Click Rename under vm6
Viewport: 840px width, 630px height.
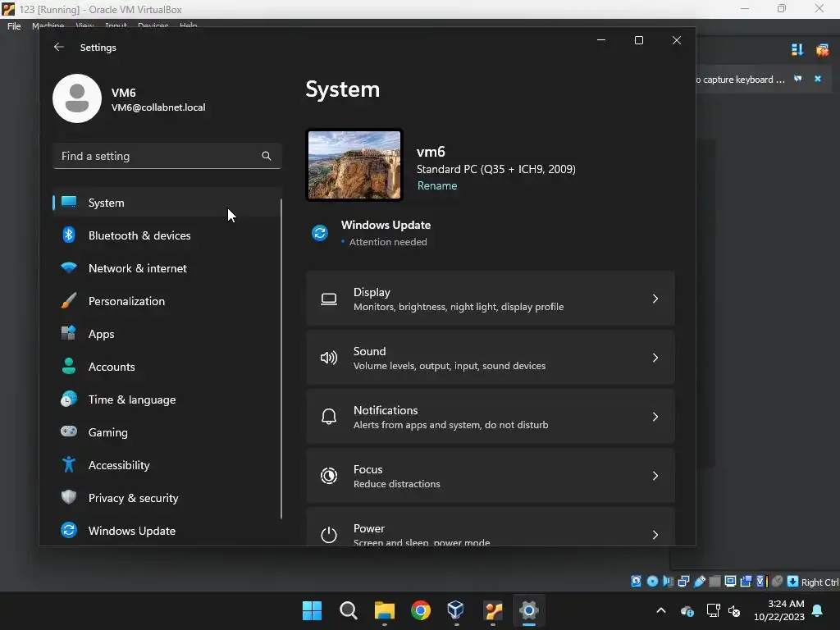[x=437, y=185]
